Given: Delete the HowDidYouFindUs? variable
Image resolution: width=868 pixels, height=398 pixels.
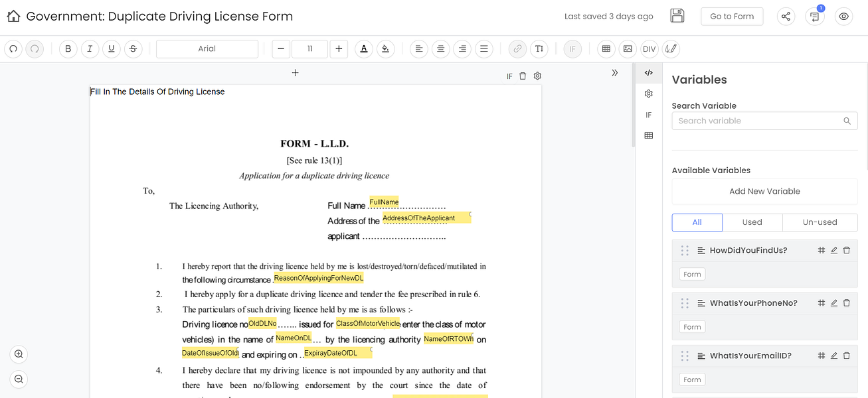Looking at the screenshot, I should (x=846, y=250).
